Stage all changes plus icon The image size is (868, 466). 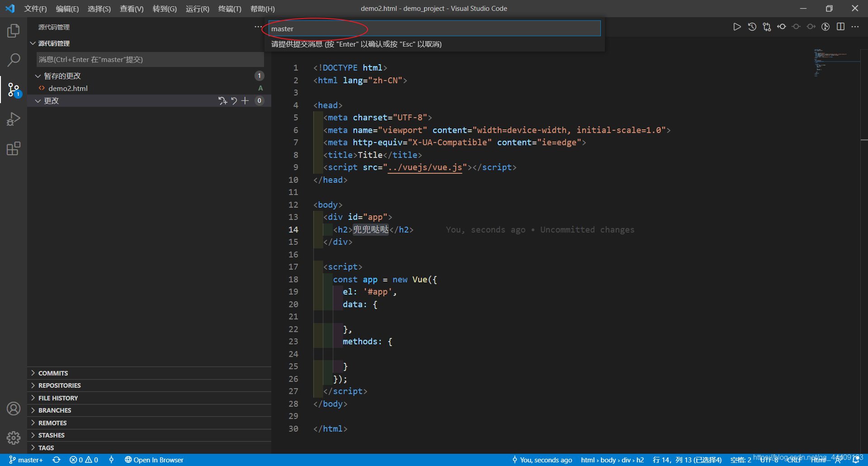pos(245,100)
